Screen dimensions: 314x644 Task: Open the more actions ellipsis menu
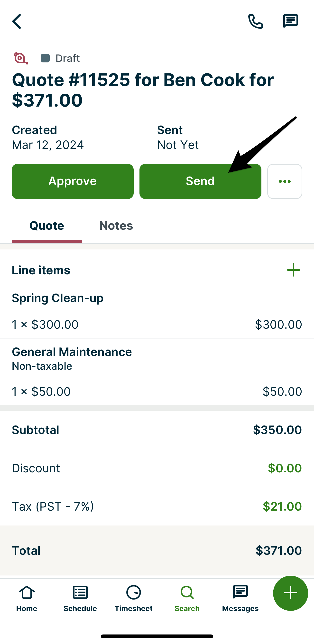click(285, 181)
